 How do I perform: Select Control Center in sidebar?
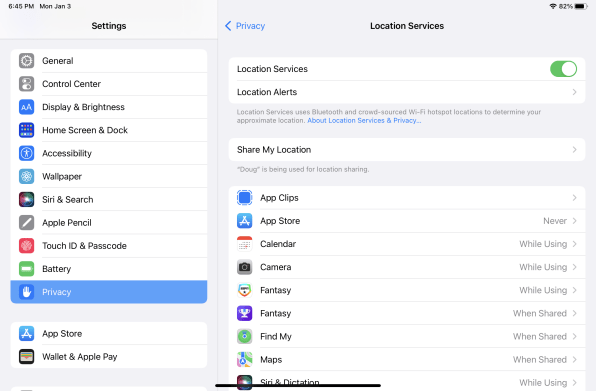[109, 84]
